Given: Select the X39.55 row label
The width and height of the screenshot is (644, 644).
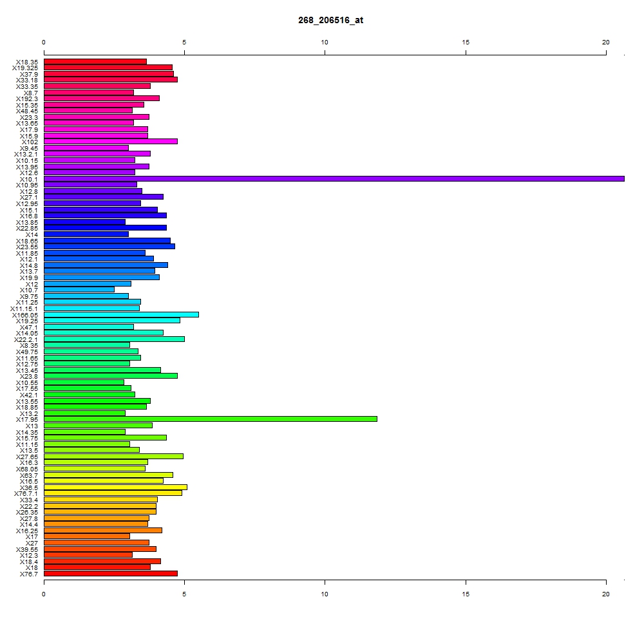Looking at the screenshot, I should [26, 550].
